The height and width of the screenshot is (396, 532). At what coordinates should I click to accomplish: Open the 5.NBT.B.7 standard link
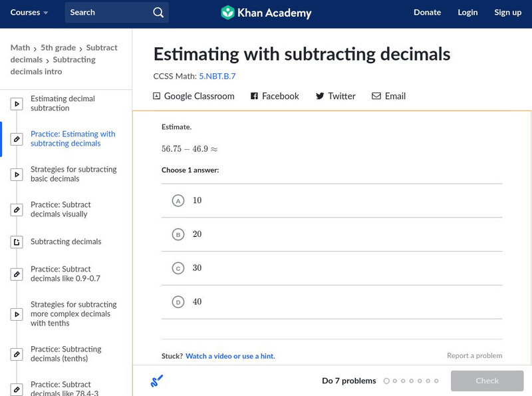(217, 77)
